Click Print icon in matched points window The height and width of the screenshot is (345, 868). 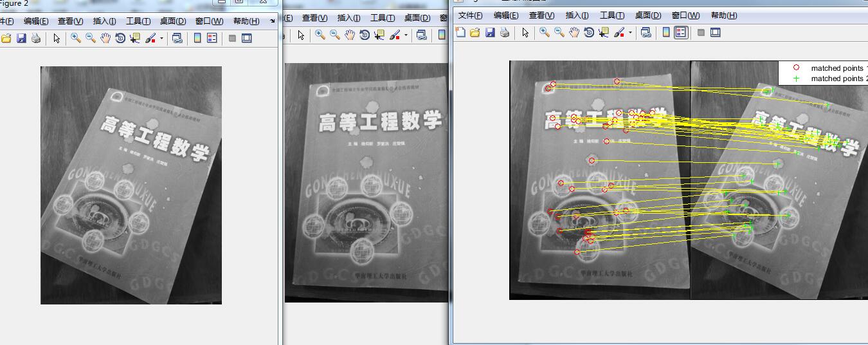(505, 32)
